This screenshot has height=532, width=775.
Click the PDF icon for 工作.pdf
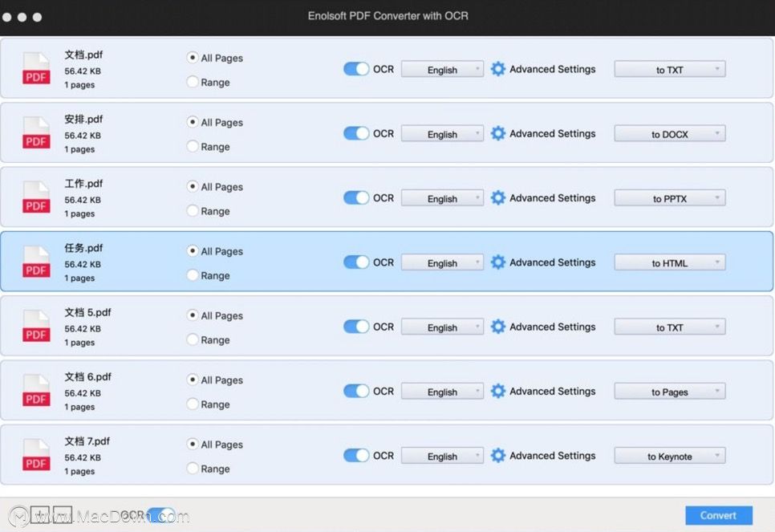36,197
